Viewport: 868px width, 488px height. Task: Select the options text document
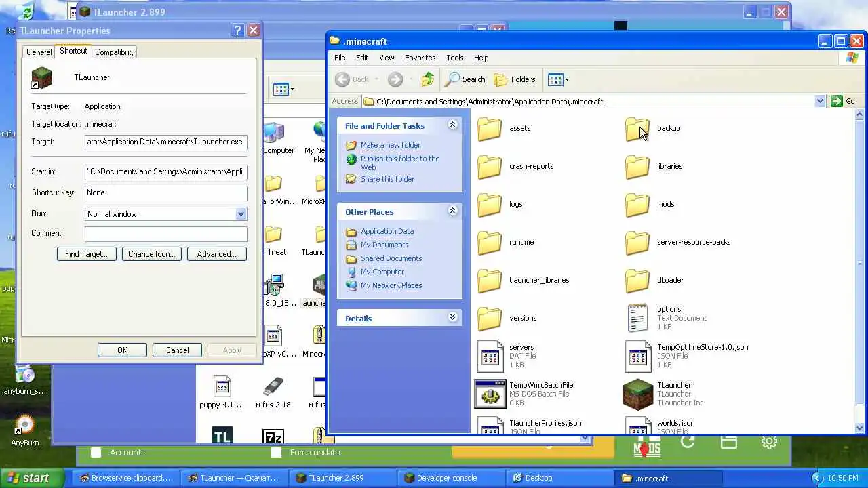click(x=665, y=318)
